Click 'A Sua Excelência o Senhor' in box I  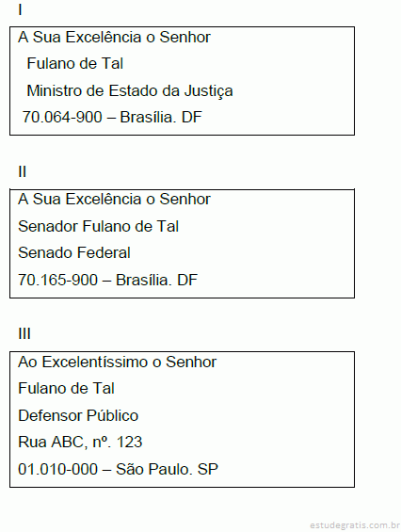tap(114, 37)
